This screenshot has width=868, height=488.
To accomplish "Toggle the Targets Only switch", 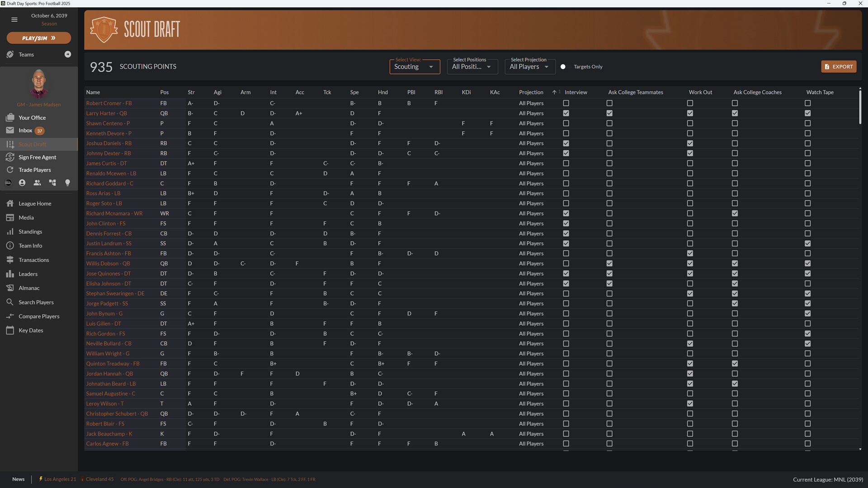I will [x=563, y=66].
